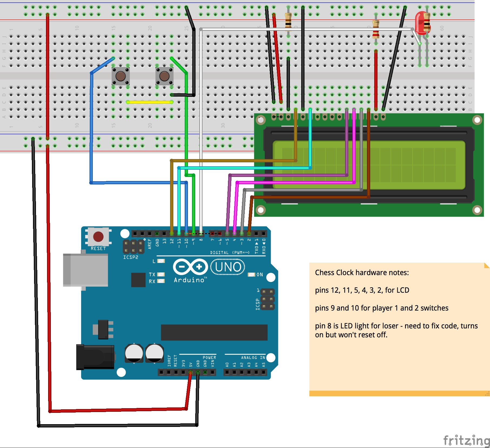Select the red LED on the breadboard

tap(421, 23)
